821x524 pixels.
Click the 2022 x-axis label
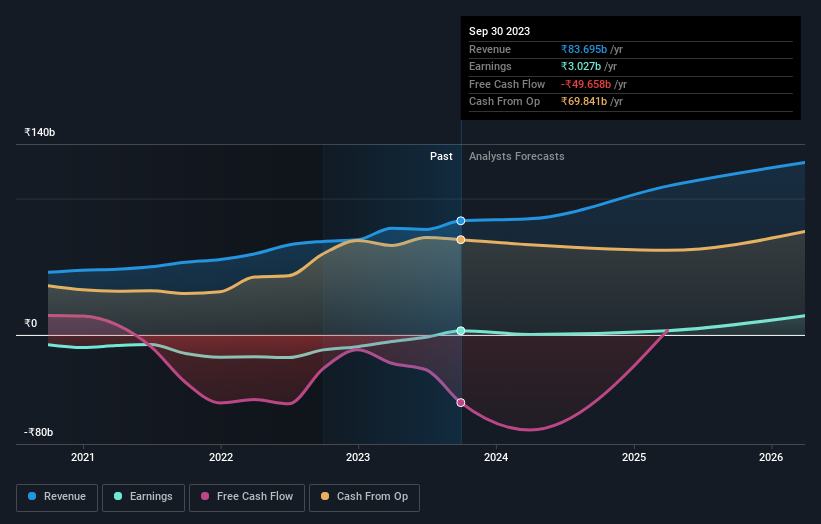pos(221,457)
